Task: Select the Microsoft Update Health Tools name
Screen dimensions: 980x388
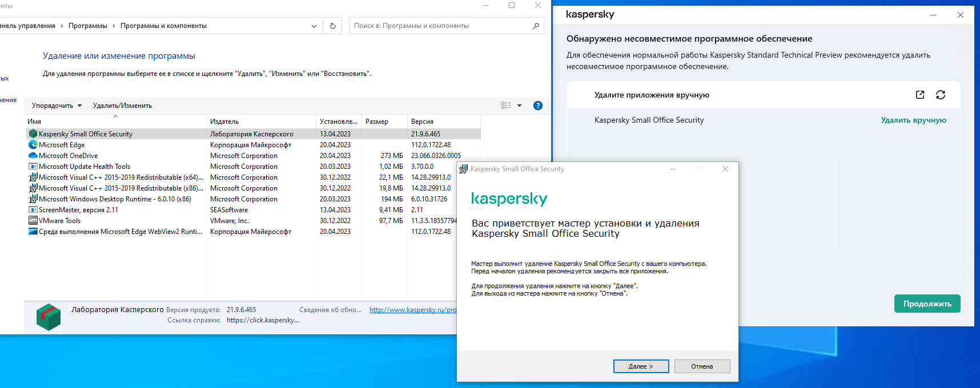Action: pyautogui.click(x=85, y=167)
